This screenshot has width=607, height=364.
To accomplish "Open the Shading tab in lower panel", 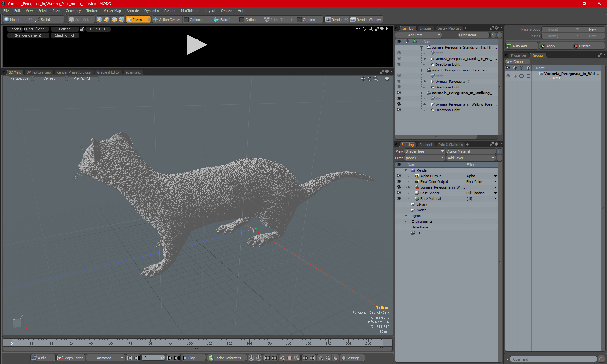I will (407, 144).
